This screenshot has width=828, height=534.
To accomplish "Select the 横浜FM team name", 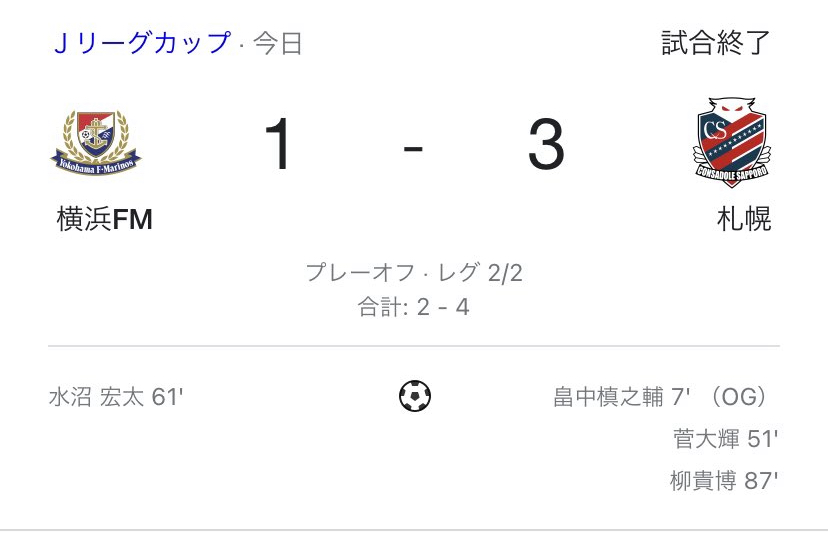I will click(105, 219).
